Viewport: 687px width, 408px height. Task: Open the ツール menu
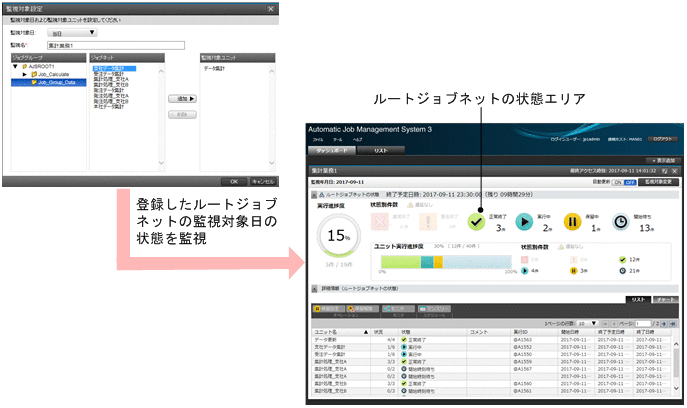pos(337,140)
